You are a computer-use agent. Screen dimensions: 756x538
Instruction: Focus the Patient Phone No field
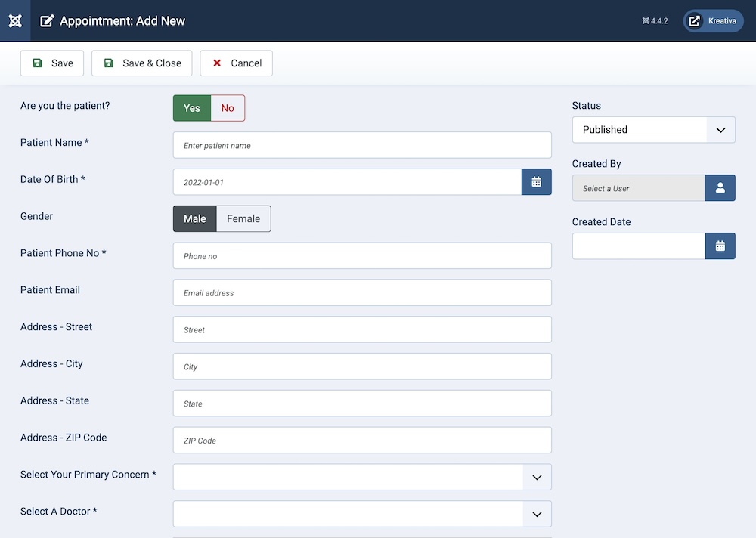pyautogui.click(x=362, y=255)
